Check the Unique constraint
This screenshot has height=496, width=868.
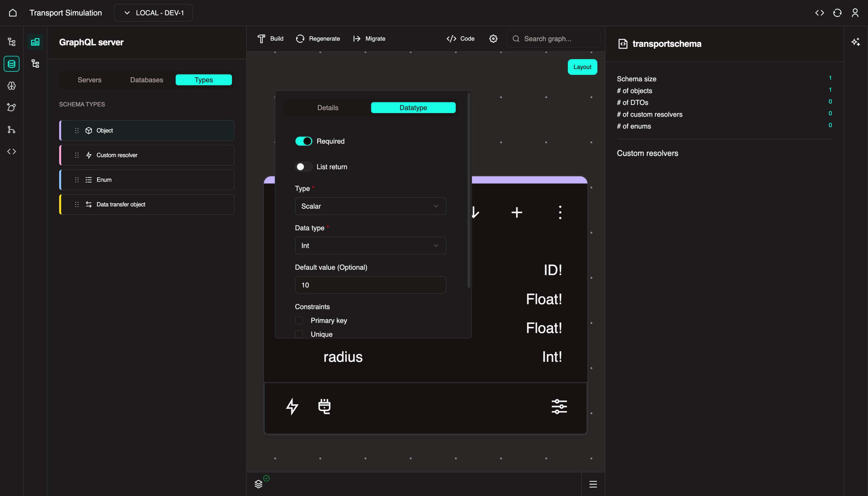[299, 334]
